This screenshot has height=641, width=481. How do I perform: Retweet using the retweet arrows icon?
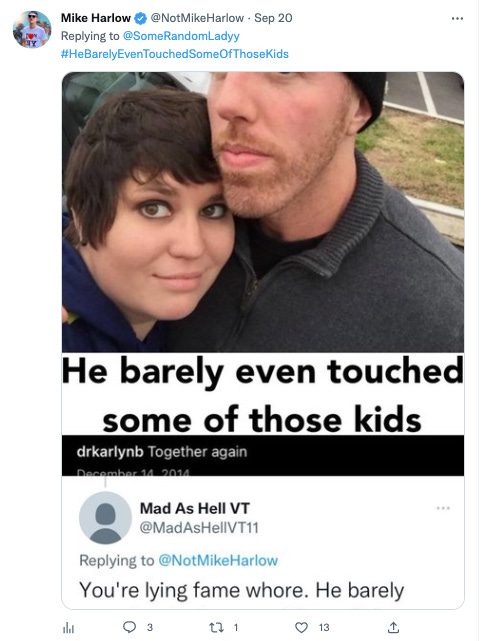point(215,627)
